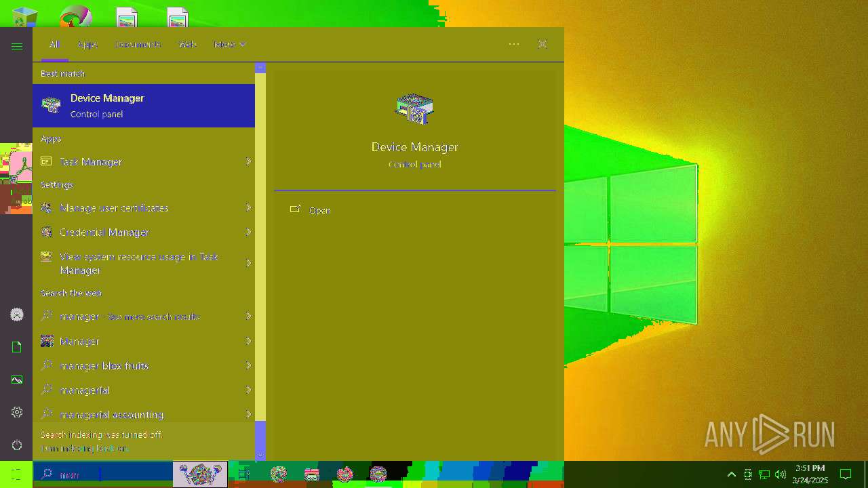This screenshot has width=868, height=488.
Task: Click the Manager web result icon
Action: (x=46, y=341)
